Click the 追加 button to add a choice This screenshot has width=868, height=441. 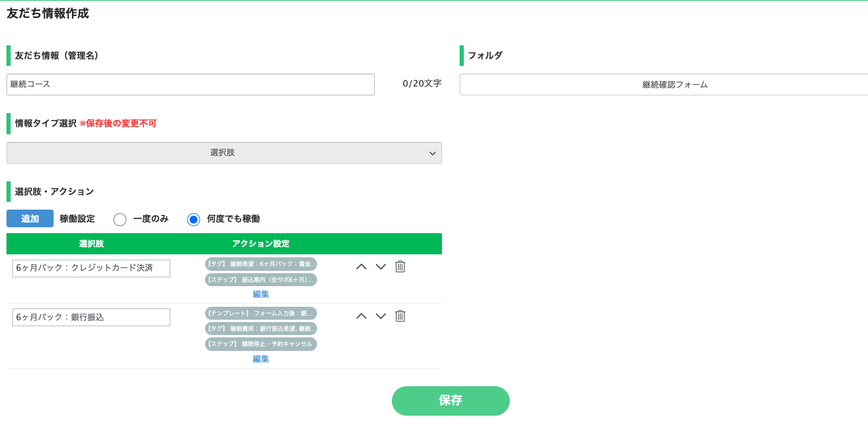[x=29, y=218]
